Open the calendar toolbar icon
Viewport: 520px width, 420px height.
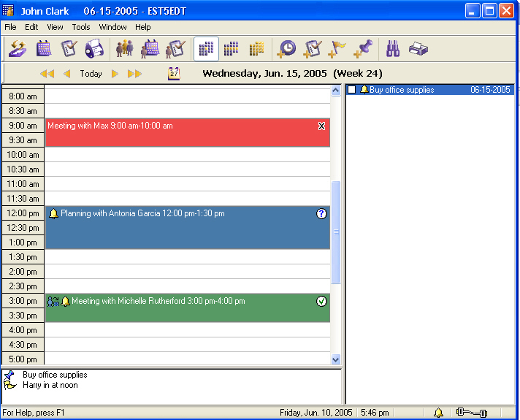(x=43, y=49)
